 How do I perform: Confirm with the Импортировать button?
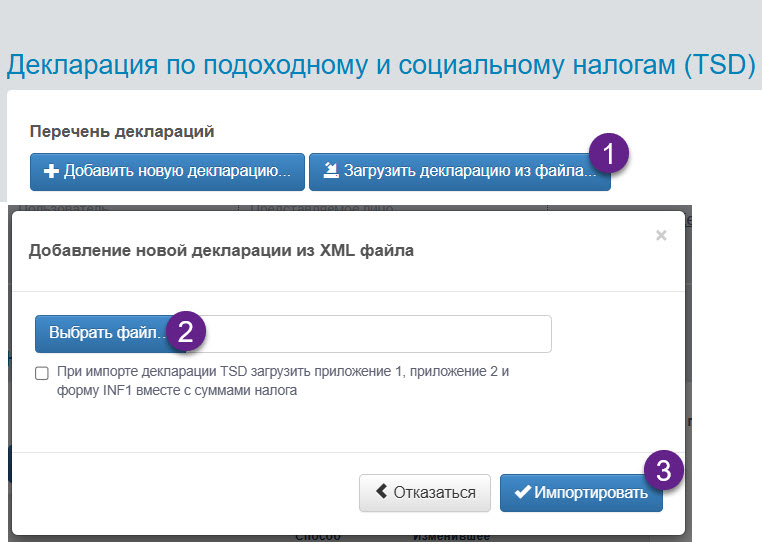581,493
